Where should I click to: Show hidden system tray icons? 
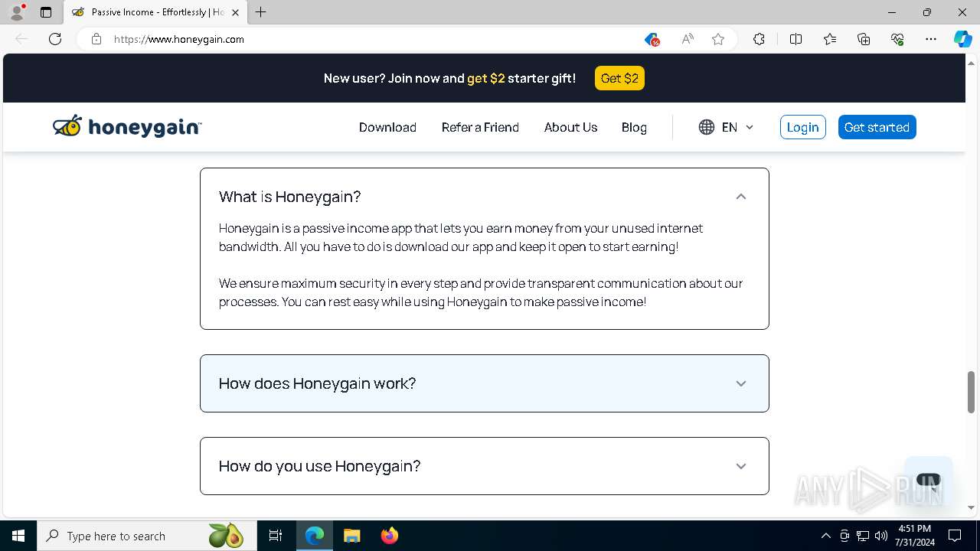tap(825, 536)
